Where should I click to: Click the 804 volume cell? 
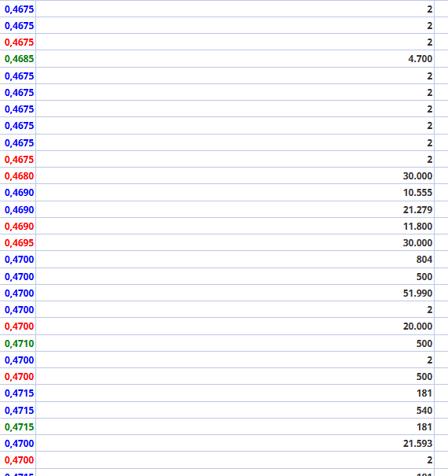235,260
